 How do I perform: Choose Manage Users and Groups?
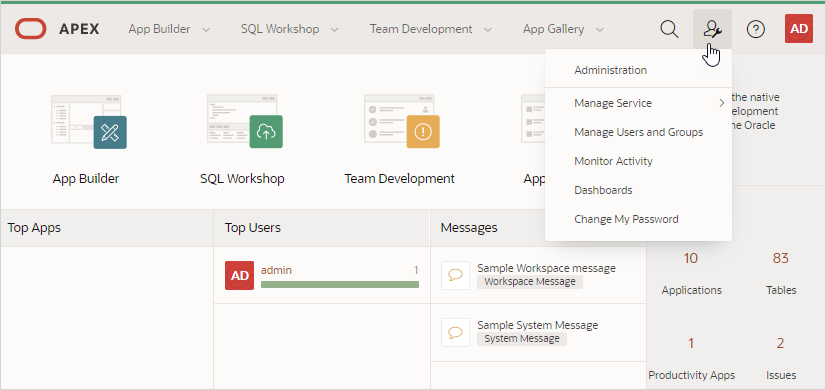[638, 132]
